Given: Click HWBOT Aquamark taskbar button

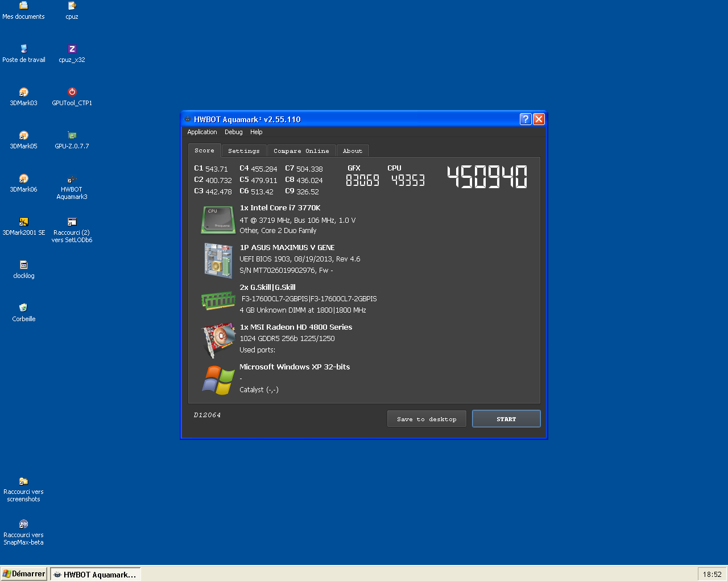Looking at the screenshot, I should [95, 575].
